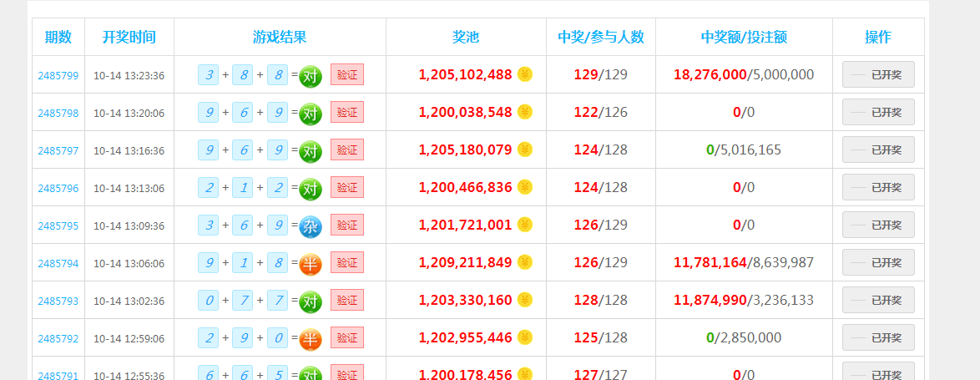The width and height of the screenshot is (980, 380).
Task: Click the green 对 icon in row 2485799
Action: pos(311,75)
